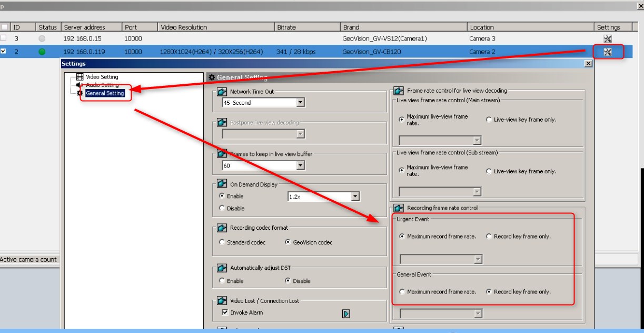Tick the checkbox for camera ID 3
Screen dimensions: 644x333
(4, 39)
